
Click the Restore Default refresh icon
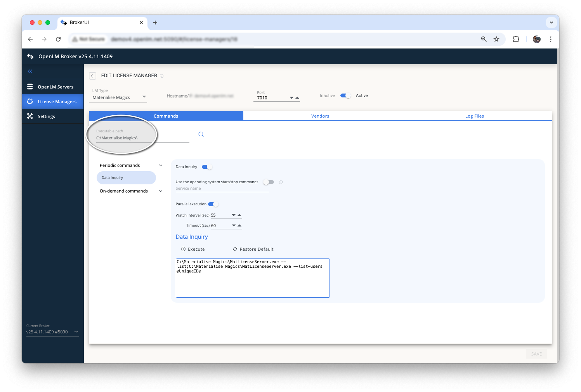coord(234,249)
